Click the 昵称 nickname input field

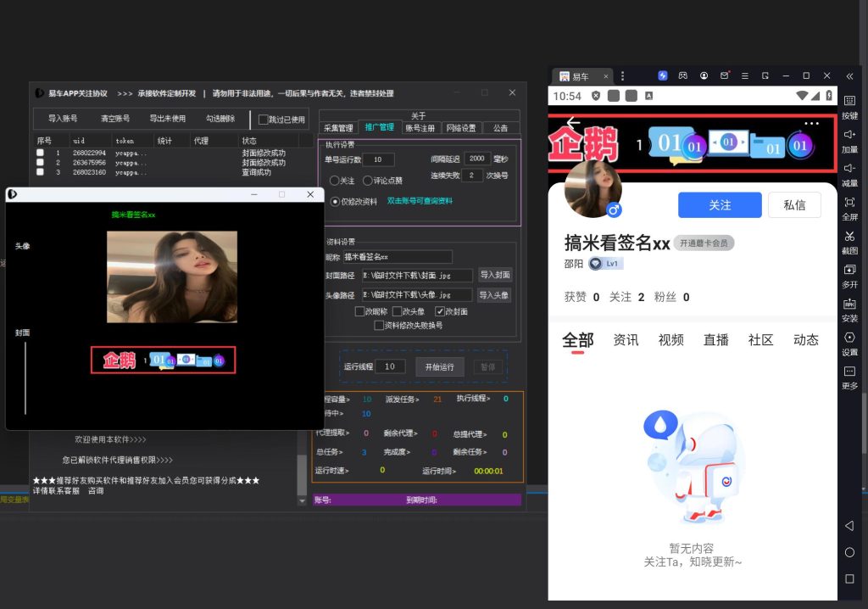397,256
